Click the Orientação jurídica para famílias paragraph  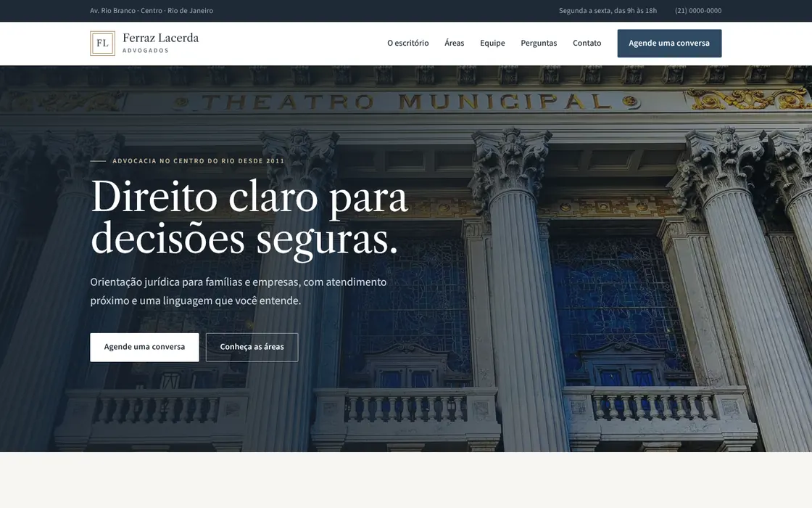tap(239, 291)
